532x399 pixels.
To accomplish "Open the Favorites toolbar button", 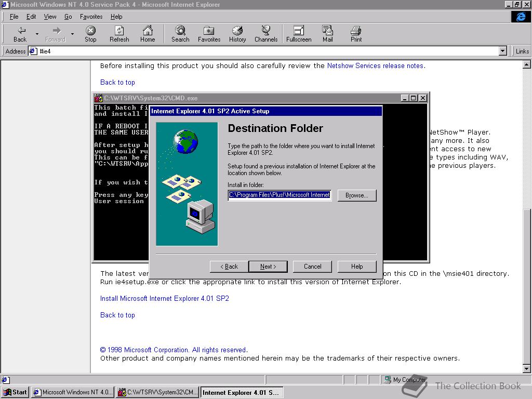I will (x=209, y=34).
